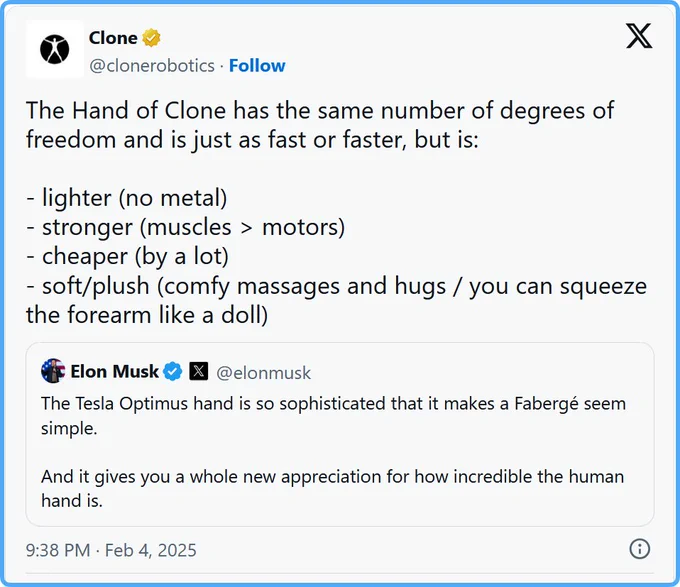Click the quoted 'whole new appreciation' paragraph
This screenshot has width=680, height=587.
[x=333, y=488]
